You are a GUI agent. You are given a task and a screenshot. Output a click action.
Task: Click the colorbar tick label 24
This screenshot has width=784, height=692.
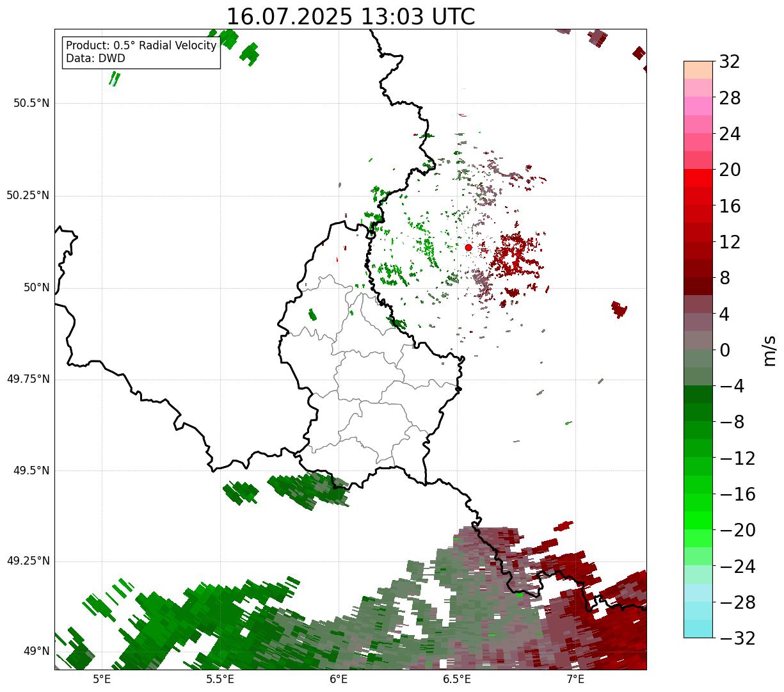point(730,134)
